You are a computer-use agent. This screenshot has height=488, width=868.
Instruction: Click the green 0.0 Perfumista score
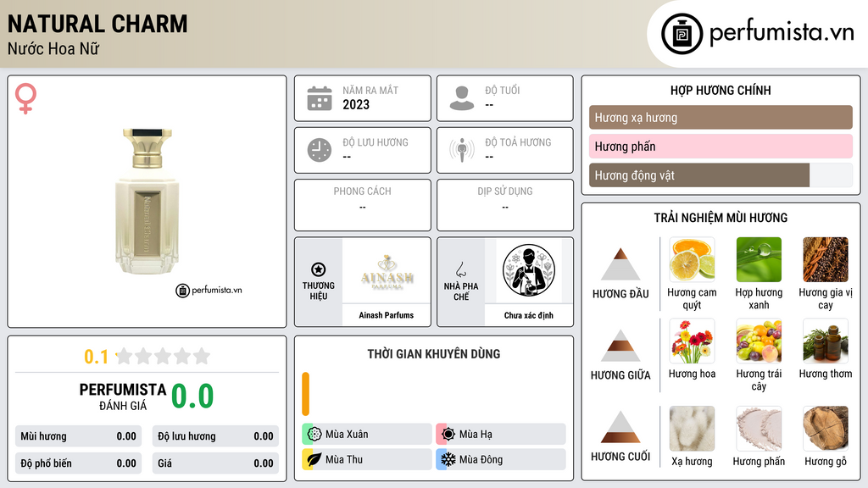click(192, 396)
